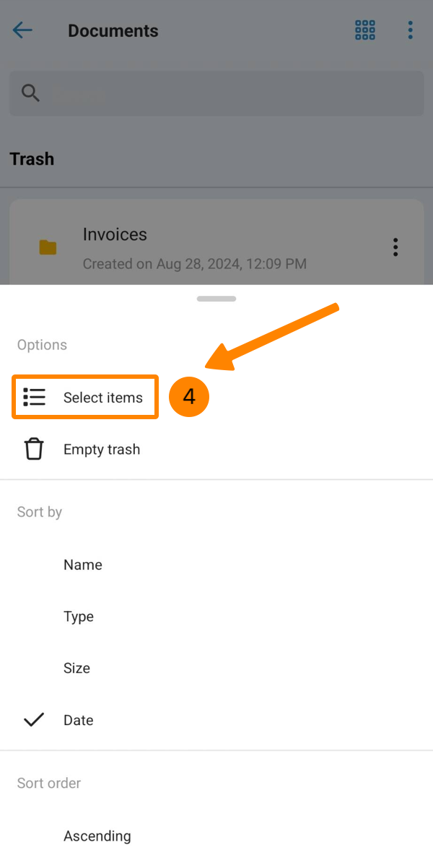Sort by Name
Viewport: 433px width, 868px height.
coord(83,565)
